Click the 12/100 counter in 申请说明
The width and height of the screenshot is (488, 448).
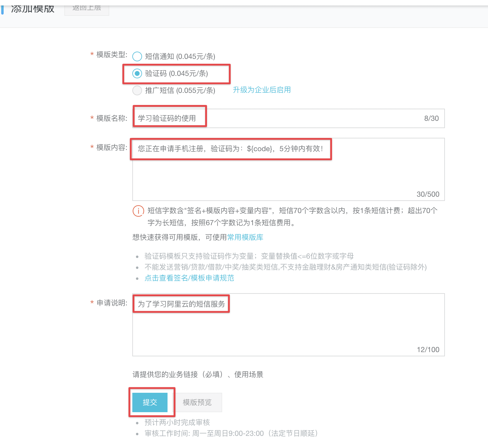(x=428, y=350)
